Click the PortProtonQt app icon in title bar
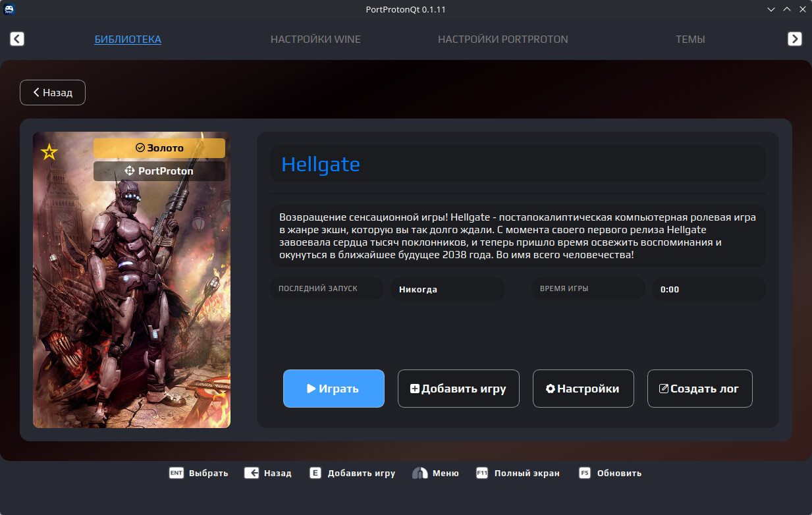 (10, 9)
